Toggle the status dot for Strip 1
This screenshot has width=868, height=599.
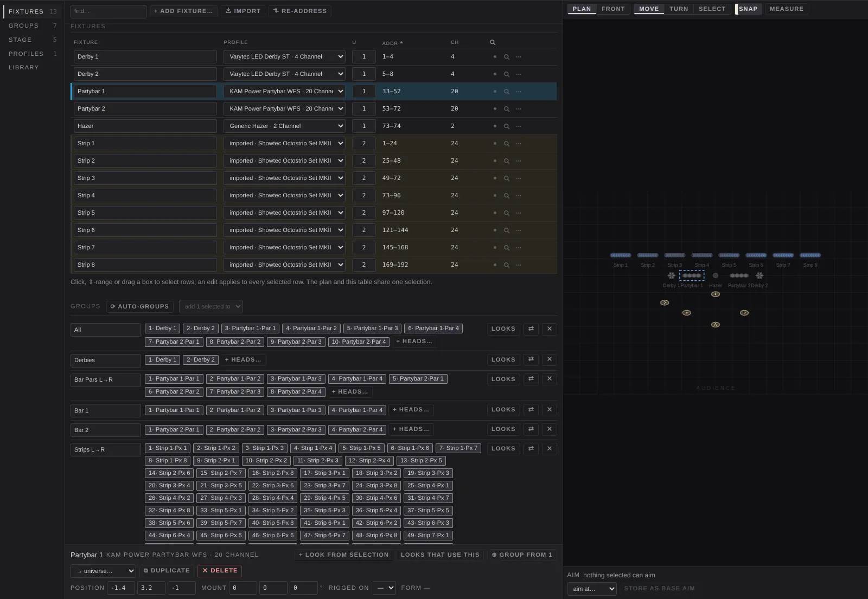(x=495, y=144)
